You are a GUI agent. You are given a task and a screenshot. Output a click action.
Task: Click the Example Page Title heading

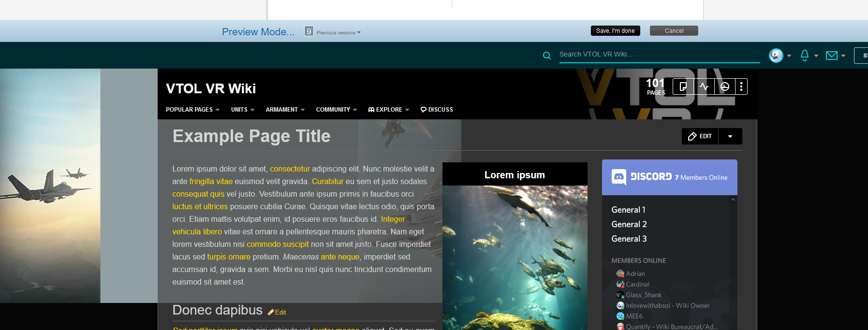point(251,136)
